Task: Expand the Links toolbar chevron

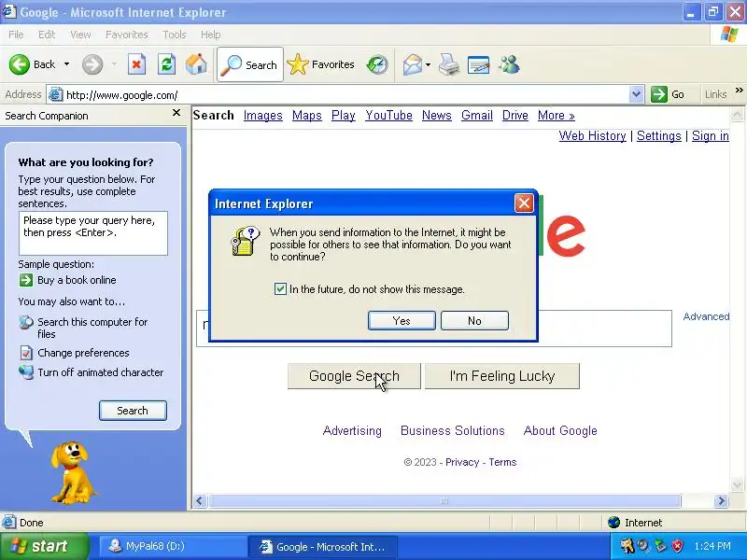Action: pyautogui.click(x=739, y=90)
